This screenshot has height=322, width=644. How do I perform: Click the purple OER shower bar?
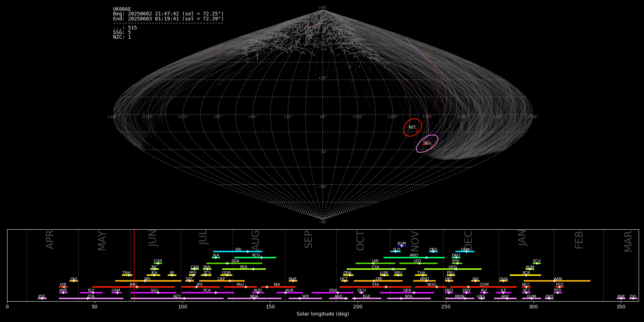[407, 293]
